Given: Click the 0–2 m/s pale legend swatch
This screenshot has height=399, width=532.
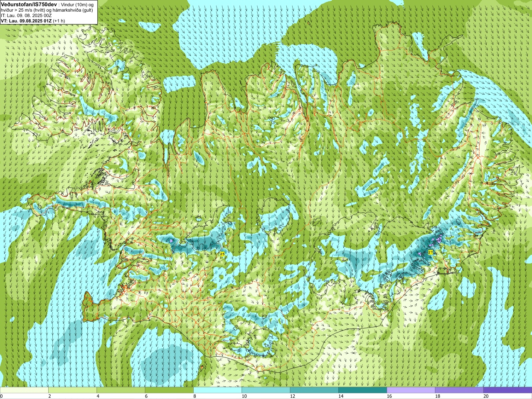Looking at the screenshot, I should click(x=24, y=390).
